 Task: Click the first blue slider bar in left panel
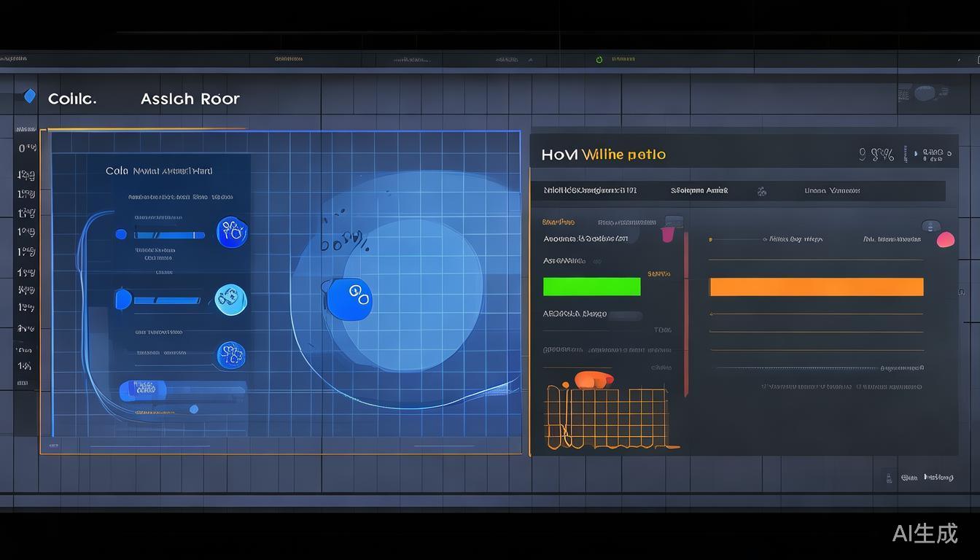click(169, 235)
